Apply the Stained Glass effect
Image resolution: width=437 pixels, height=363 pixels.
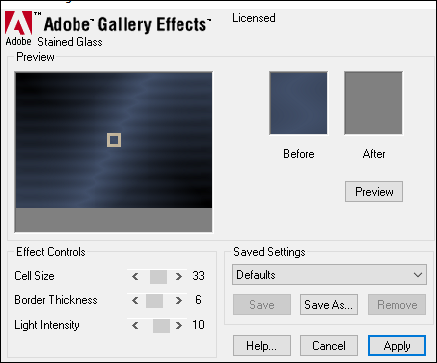pyautogui.click(x=397, y=346)
